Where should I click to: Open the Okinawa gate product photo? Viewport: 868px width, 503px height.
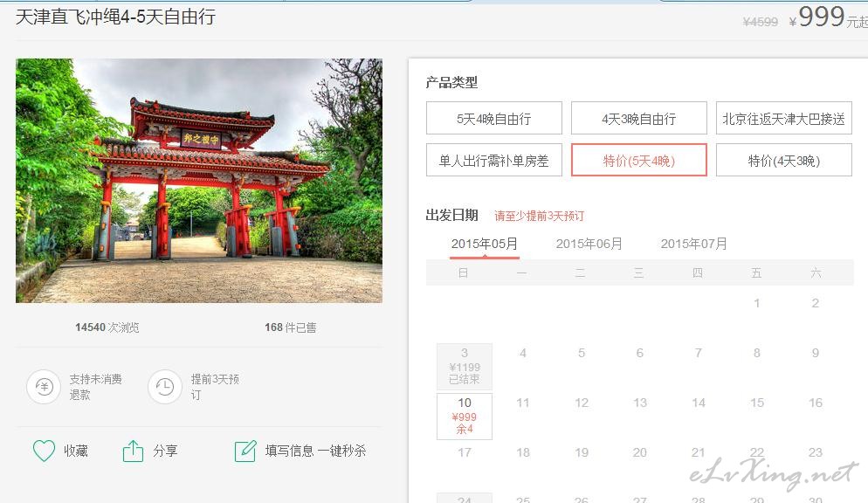coord(199,181)
